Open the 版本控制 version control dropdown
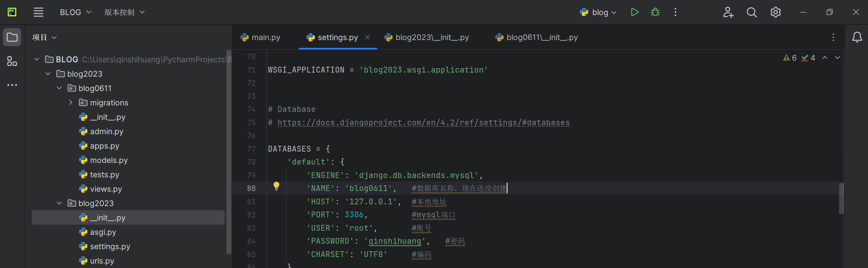Screen dimensions: 868x268 click(x=125, y=12)
